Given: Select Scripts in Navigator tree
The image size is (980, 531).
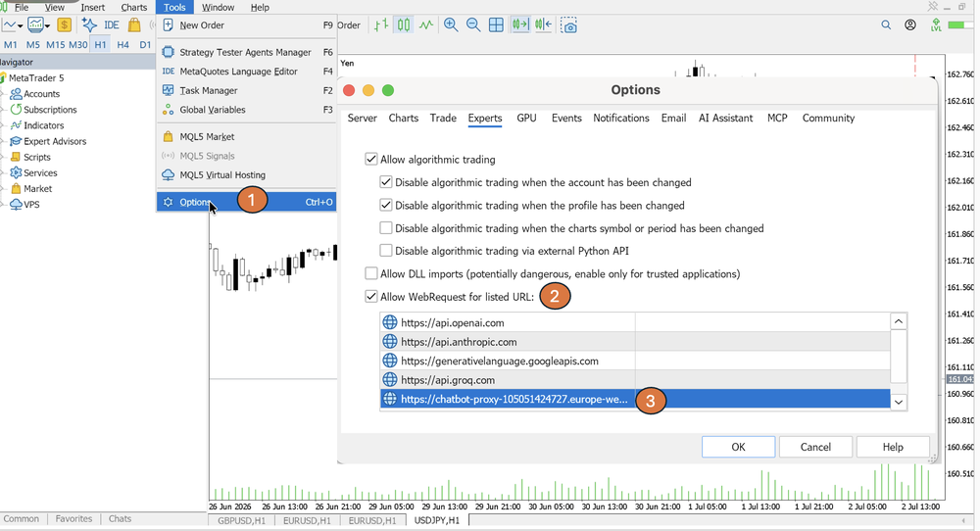Looking at the screenshot, I should (x=37, y=158).
